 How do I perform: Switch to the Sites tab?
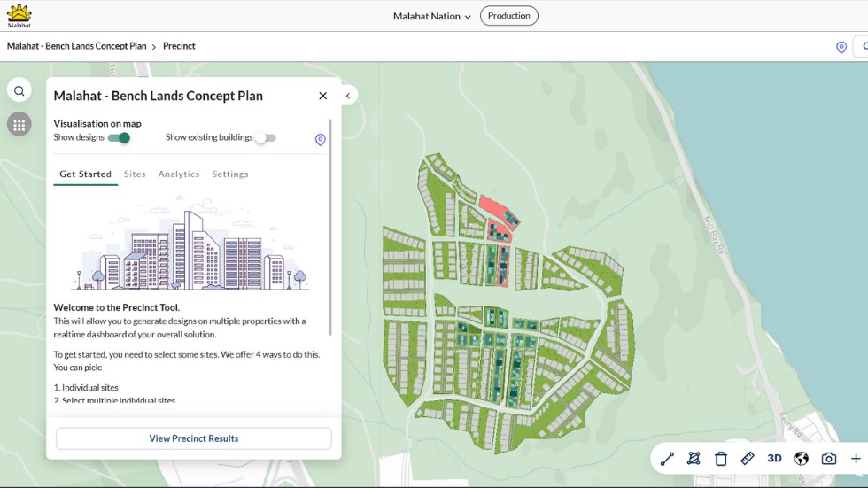[x=135, y=174]
